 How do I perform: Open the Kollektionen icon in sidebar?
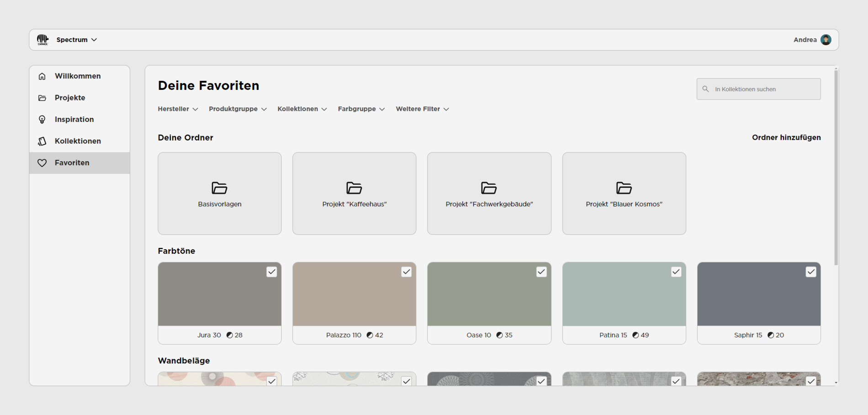(x=42, y=141)
